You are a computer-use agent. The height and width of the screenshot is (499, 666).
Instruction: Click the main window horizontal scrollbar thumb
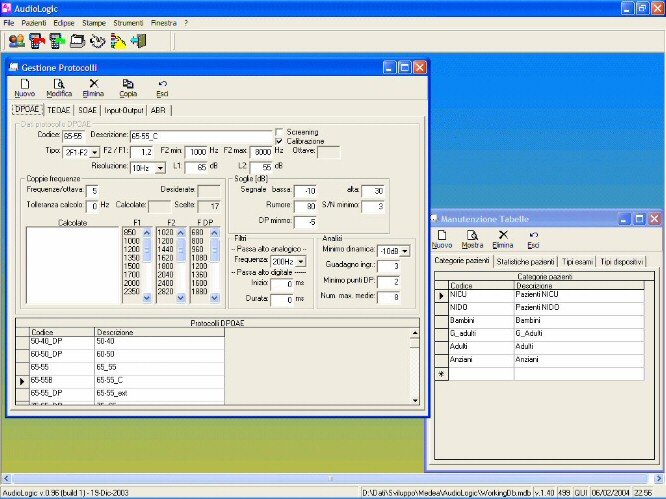click(330, 479)
